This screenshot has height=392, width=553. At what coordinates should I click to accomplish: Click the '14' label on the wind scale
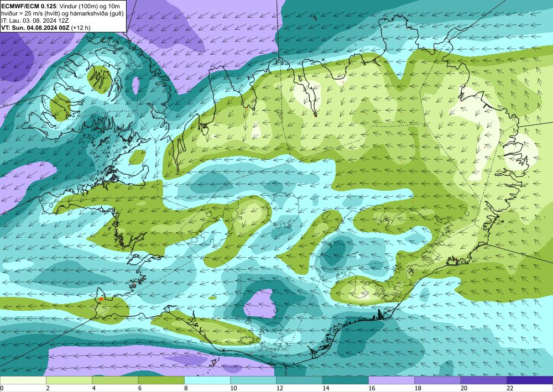tap(326, 388)
